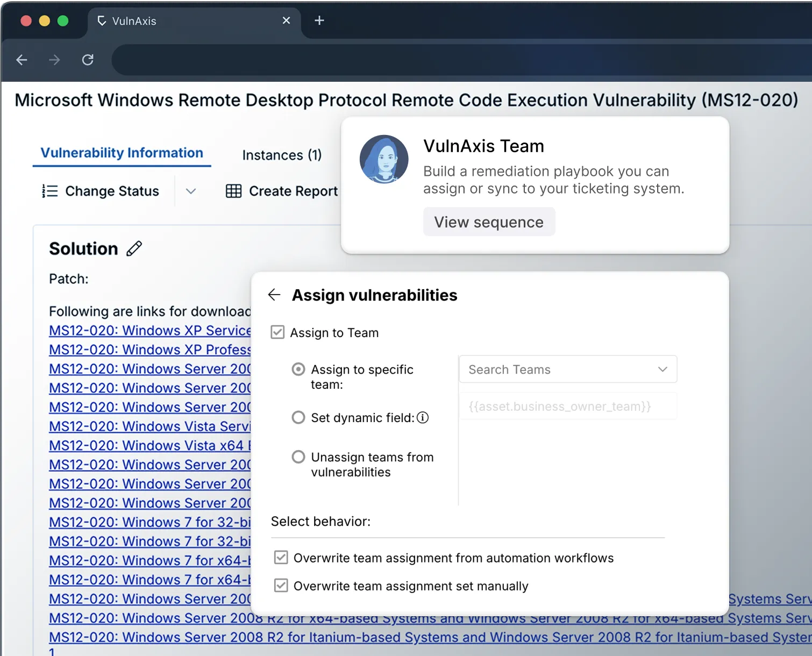Go back from Assign vulnerabilities panel
Viewport: 812px width, 656px height.
(x=274, y=295)
